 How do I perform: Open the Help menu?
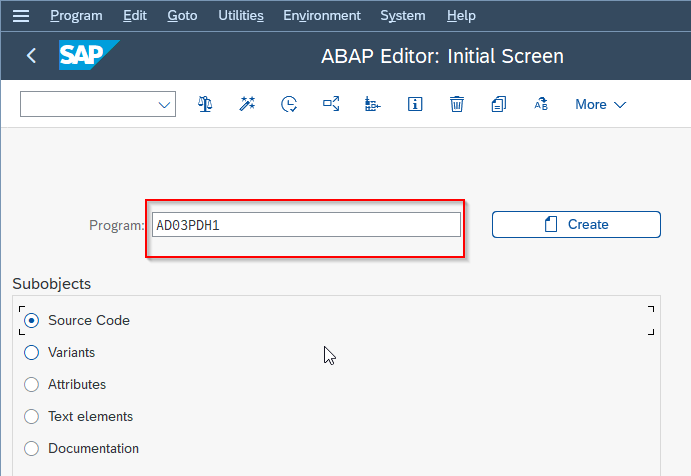click(461, 16)
